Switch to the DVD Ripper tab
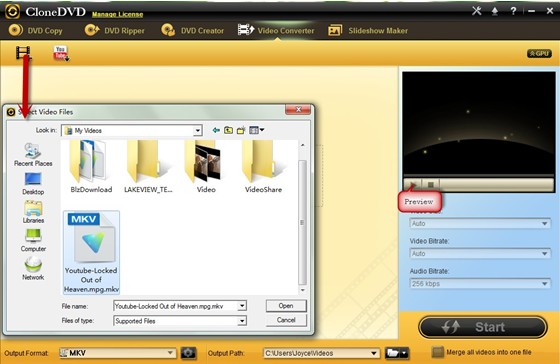Screen dimensions: 560x364 (115, 31)
